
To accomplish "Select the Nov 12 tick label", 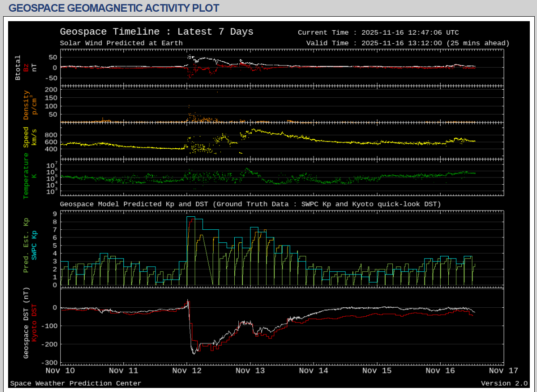I will tap(187, 371).
